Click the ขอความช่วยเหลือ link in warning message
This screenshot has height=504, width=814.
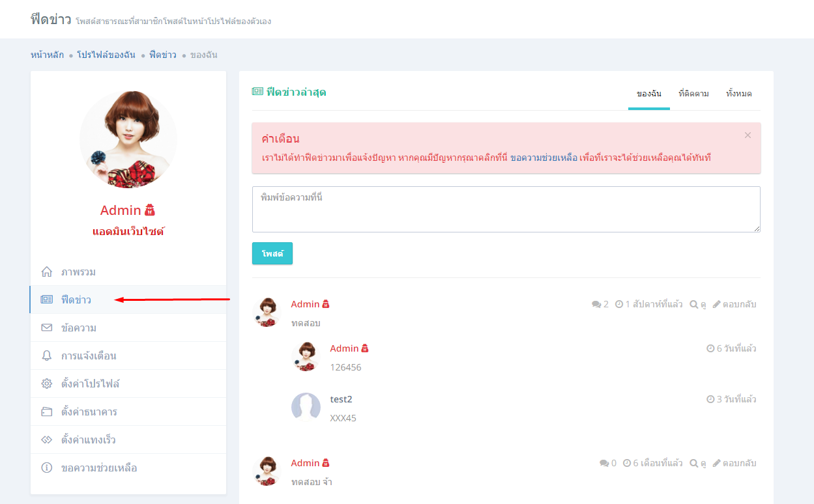tap(544, 158)
